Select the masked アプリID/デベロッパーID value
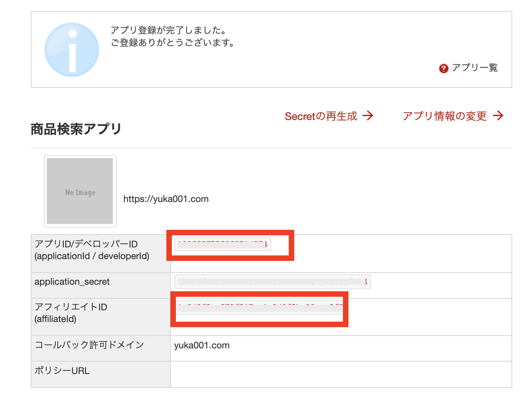Viewport: 532px width, 404px height. pyautogui.click(x=222, y=243)
